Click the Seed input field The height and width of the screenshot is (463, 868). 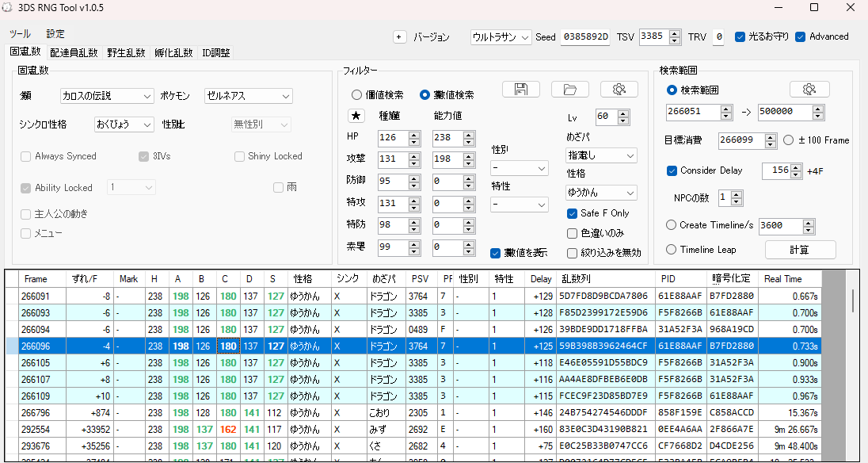(x=586, y=37)
